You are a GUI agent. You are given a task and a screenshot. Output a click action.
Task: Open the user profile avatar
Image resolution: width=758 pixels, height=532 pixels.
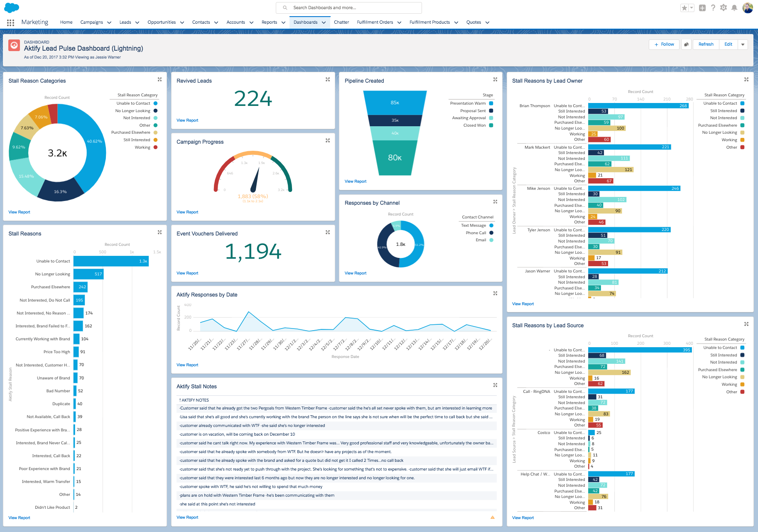coord(748,7)
